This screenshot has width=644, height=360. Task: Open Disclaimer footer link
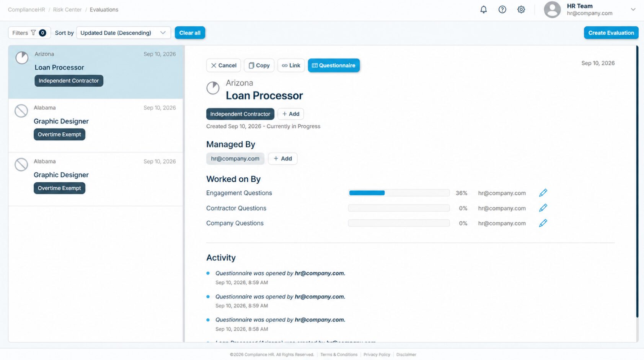406,355
